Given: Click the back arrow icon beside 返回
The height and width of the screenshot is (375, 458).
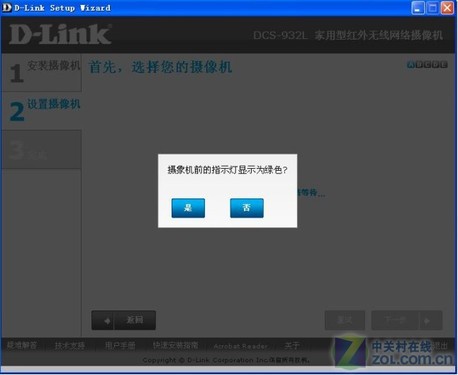Looking at the screenshot, I should [x=107, y=321].
